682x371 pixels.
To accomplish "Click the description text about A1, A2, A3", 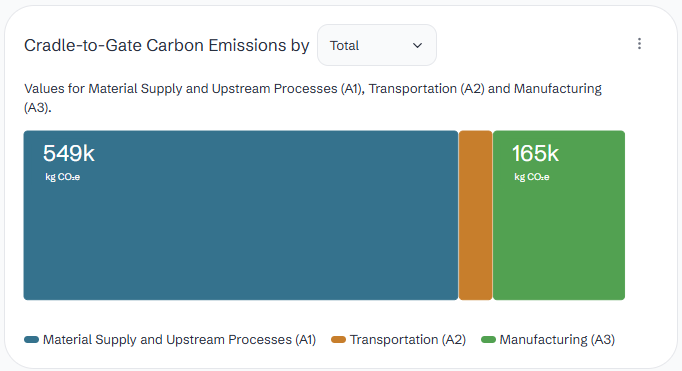I will 313,97.
